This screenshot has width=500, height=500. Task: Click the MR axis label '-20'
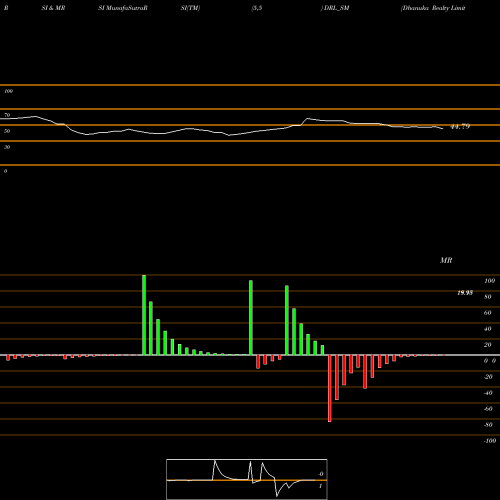pyautogui.click(x=488, y=377)
